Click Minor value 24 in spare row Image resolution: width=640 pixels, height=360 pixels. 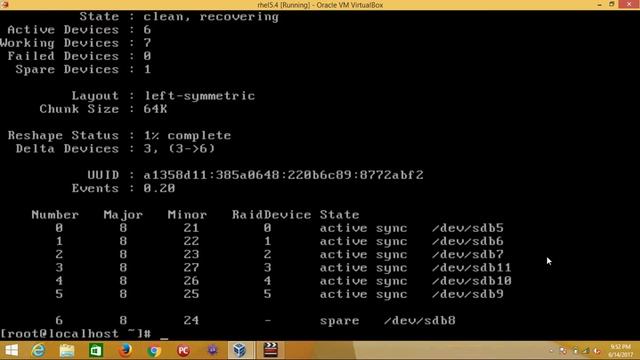point(191,320)
